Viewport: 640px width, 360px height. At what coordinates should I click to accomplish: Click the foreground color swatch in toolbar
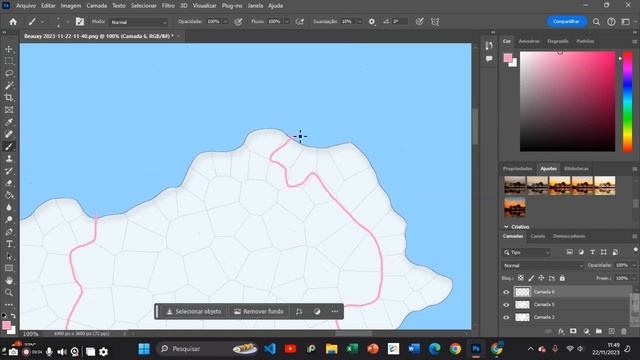[6, 325]
